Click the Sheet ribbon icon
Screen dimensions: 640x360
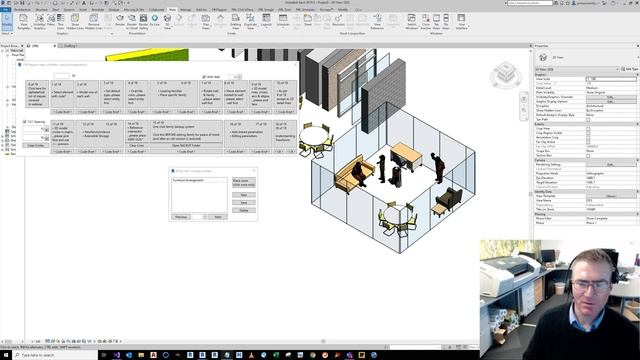[308, 20]
